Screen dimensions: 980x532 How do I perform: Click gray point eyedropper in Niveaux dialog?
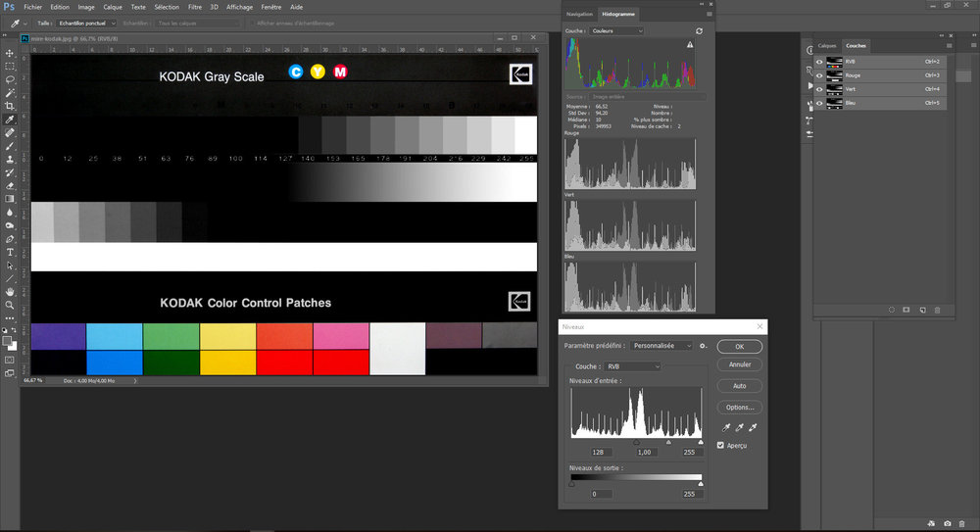pos(739,427)
